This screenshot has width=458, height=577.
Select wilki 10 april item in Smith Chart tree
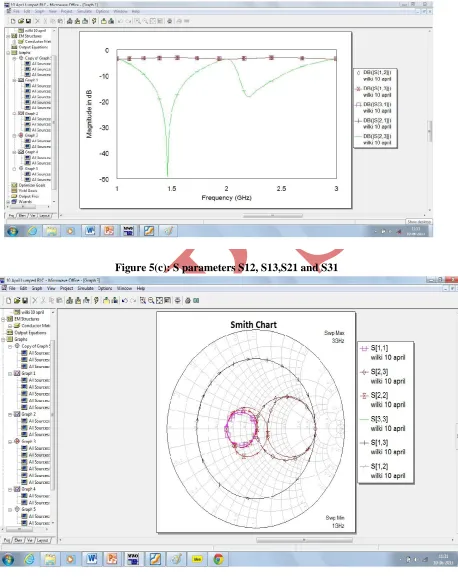32,312
